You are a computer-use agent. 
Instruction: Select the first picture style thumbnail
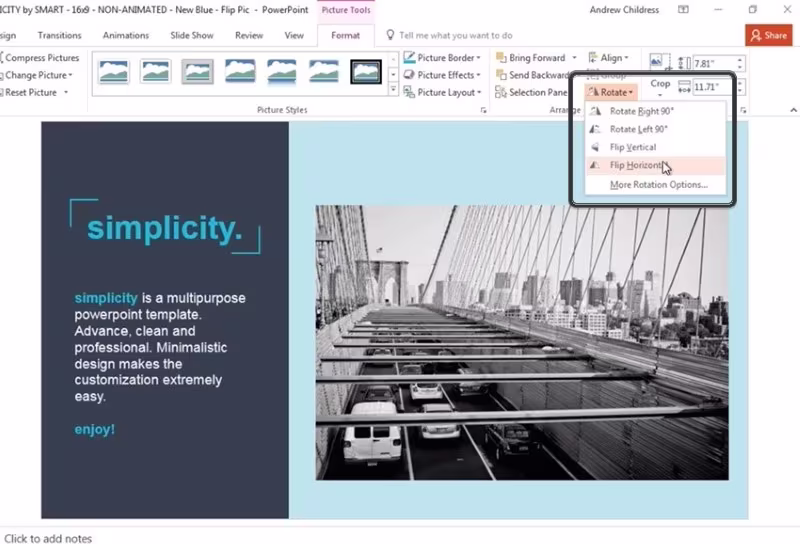click(114, 71)
